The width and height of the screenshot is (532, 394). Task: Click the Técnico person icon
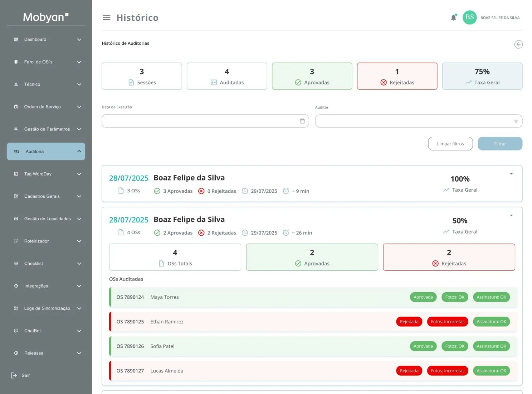[16, 85]
